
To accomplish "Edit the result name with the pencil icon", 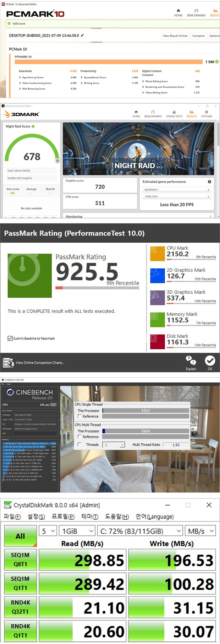I will (82, 35).
